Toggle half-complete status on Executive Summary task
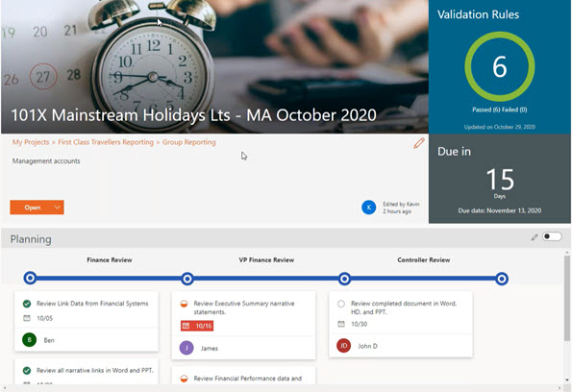Image resolution: width=572 pixels, height=392 pixels. click(x=184, y=304)
